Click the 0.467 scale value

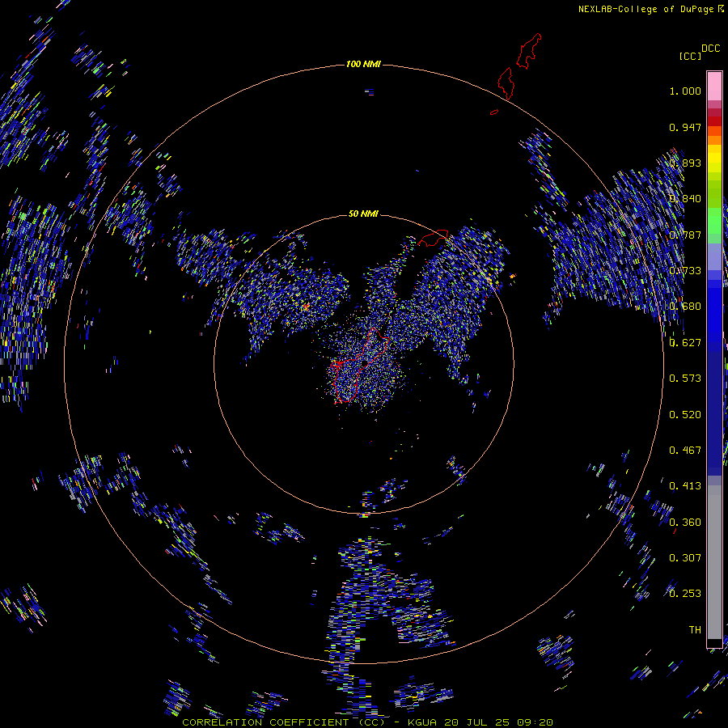pyautogui.click(x=685, y=451)
